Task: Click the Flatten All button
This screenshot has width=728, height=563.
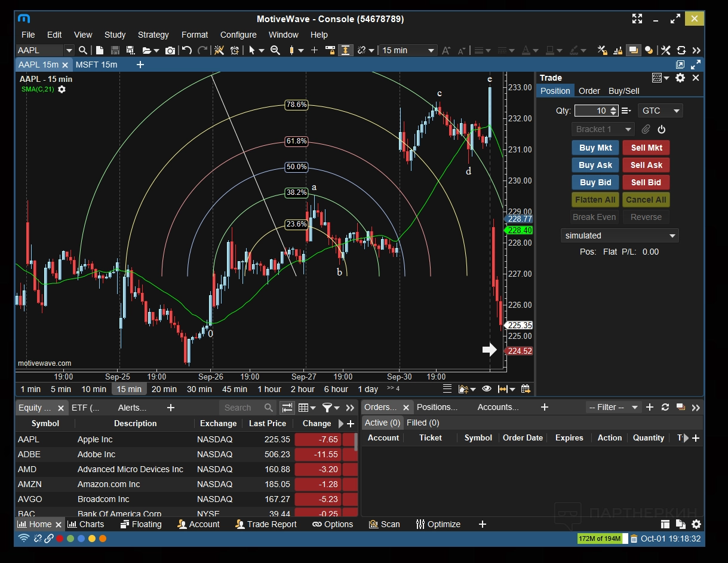Action: [x=595, y=200]
